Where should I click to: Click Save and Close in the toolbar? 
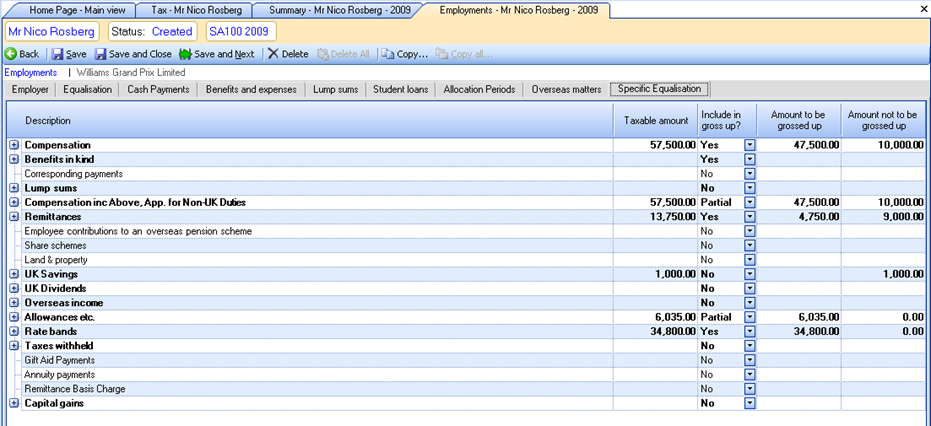pos(134,54)
